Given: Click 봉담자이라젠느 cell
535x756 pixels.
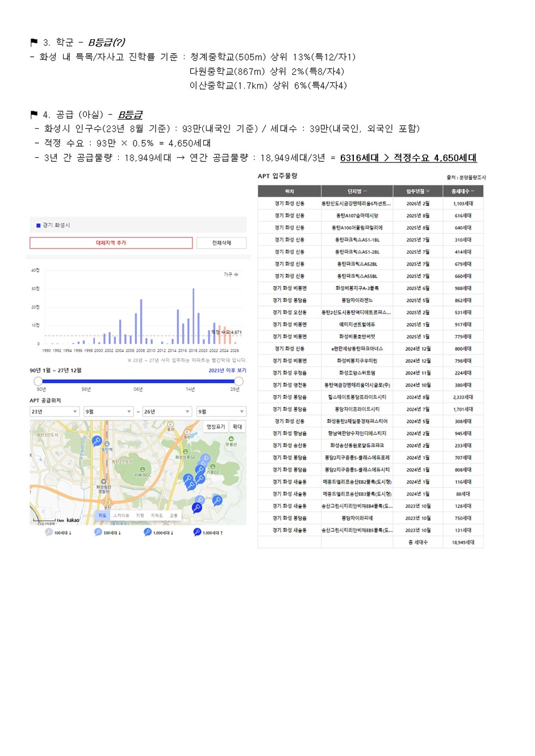Looking at the screenshot, I should pos(357,300).
